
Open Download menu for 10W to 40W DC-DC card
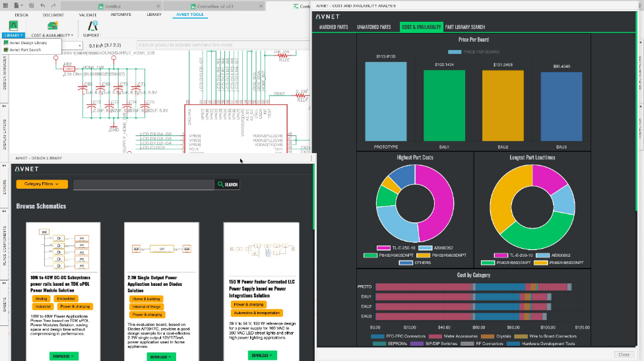pyautogui.click(x=63, y=356)
